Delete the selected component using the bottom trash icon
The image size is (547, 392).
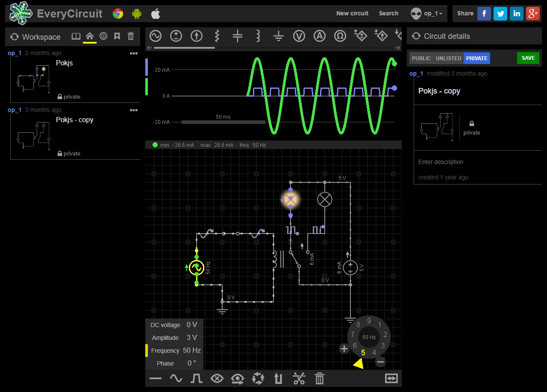(320, 378)
